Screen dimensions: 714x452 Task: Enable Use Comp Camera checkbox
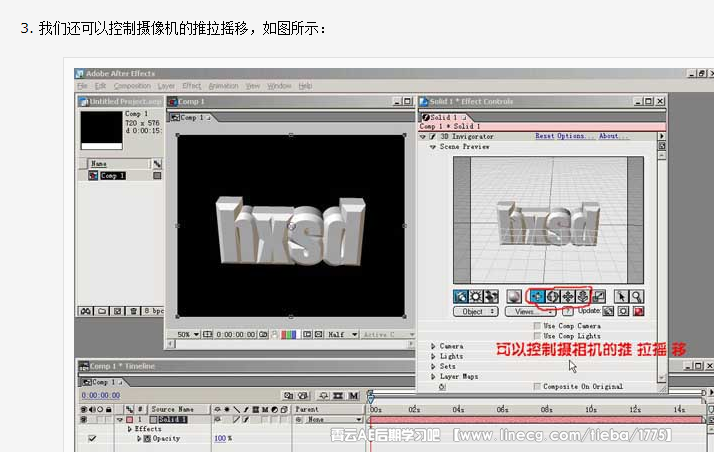(x=537, y=326)
